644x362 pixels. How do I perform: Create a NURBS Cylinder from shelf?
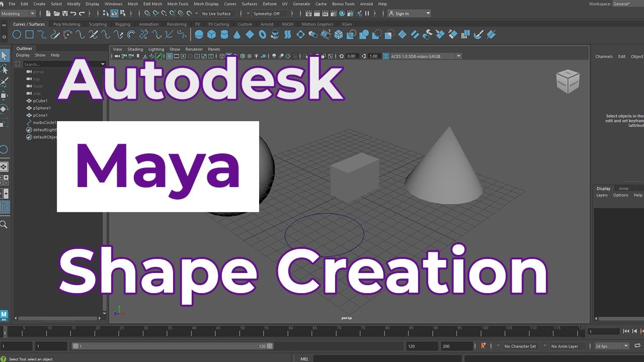[224, 34]
